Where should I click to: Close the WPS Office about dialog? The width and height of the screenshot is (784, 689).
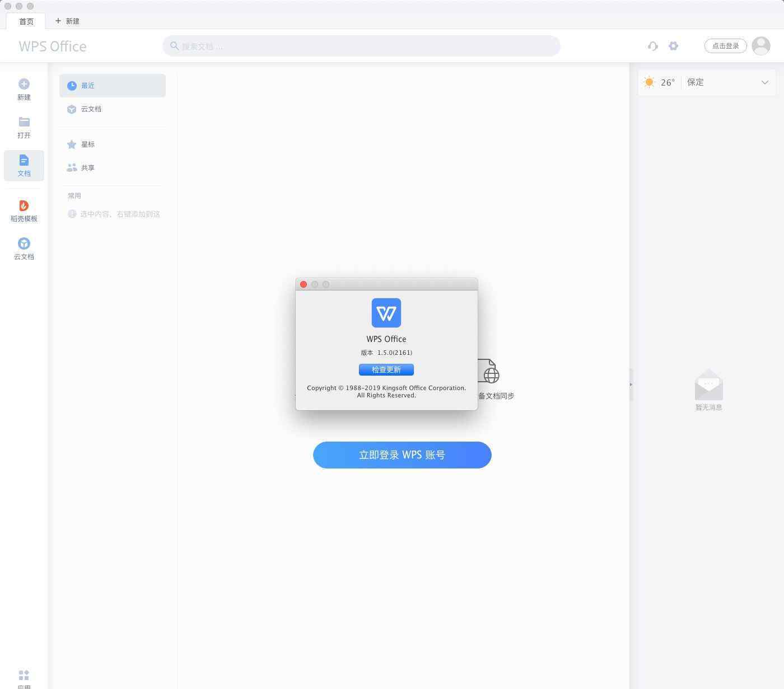[x=304, y=284]
